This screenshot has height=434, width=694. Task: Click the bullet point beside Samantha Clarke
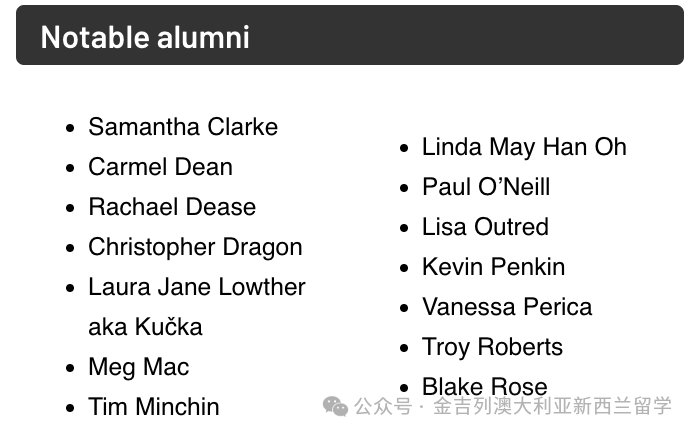(69, 128)
